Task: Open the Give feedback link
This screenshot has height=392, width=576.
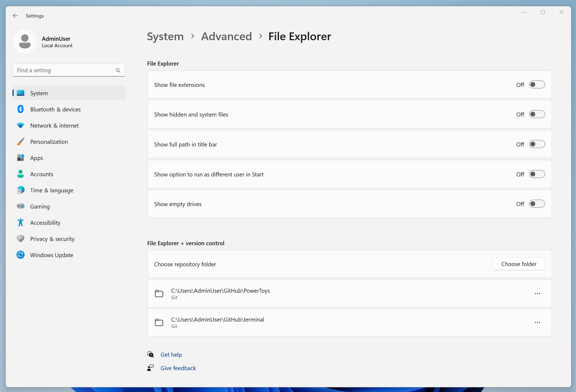Action: pos(178,368)
